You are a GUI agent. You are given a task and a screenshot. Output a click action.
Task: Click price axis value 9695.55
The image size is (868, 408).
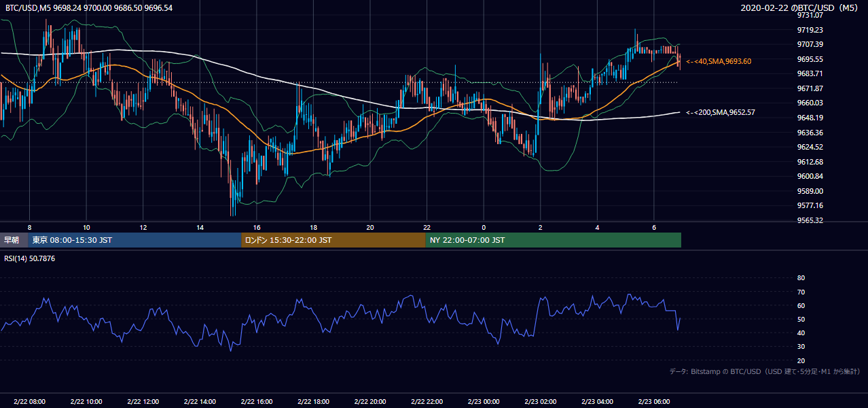(x=810, y=59)
